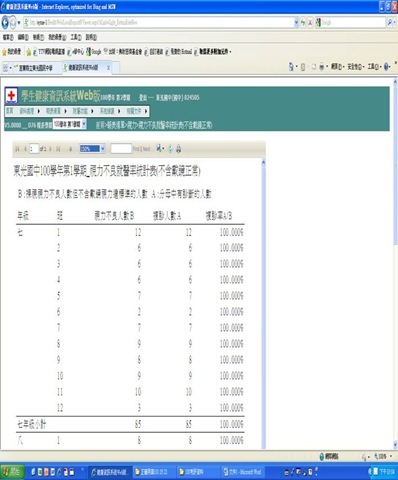Open the 工具 (Tools) menu in menu bar
398x480 pixels.
click(76, 37)
